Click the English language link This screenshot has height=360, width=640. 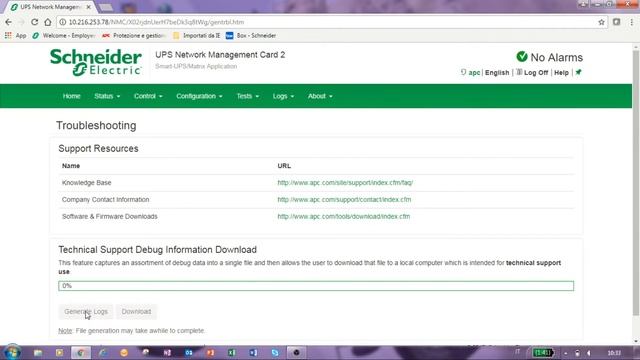click(x=497, y=73)
